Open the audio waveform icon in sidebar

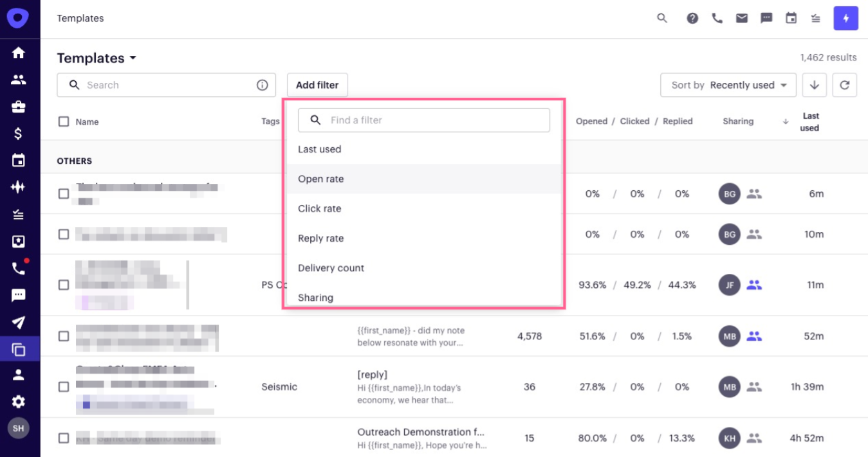[19, 188]
